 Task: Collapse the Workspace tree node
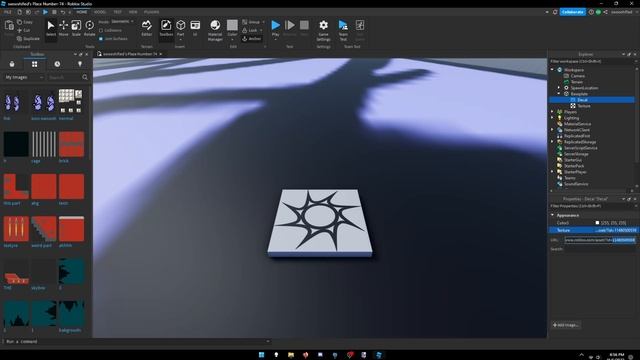552,70
